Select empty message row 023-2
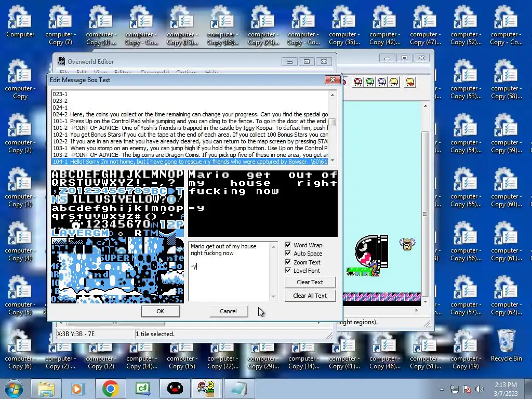 click(x=190, y=101)
